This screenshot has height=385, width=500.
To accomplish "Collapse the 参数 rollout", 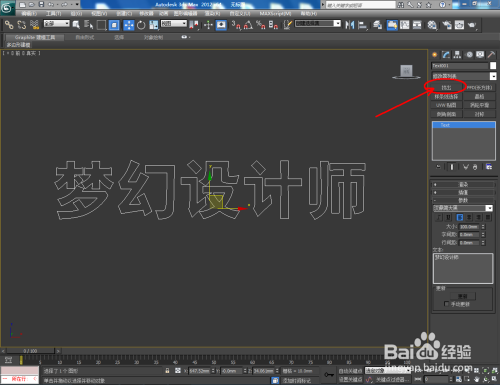I will tap(463, 200).
